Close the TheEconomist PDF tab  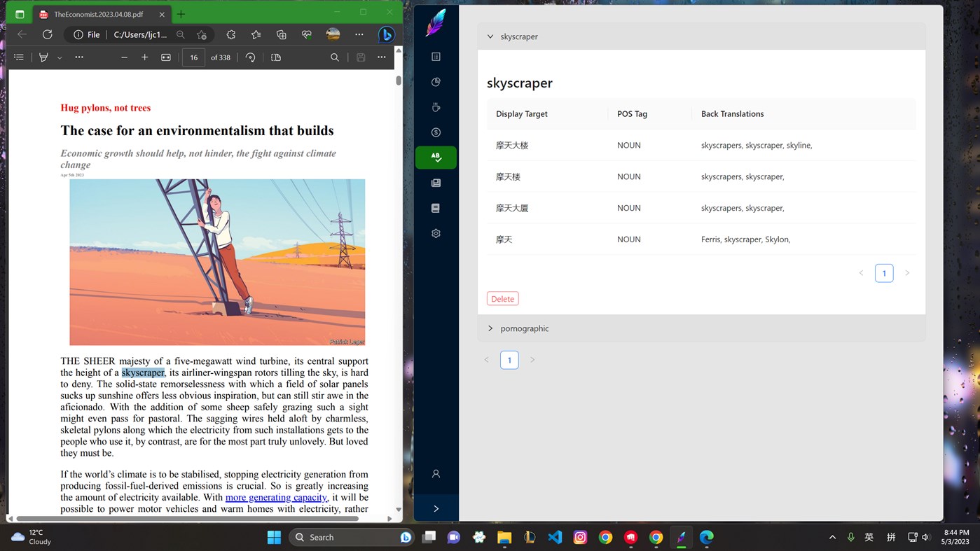[162, 14]
